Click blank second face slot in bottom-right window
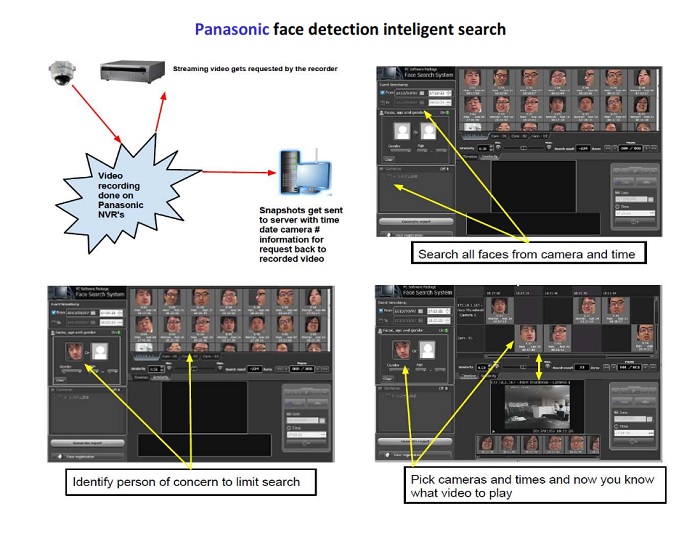700x541 pixels. (428, 350)
